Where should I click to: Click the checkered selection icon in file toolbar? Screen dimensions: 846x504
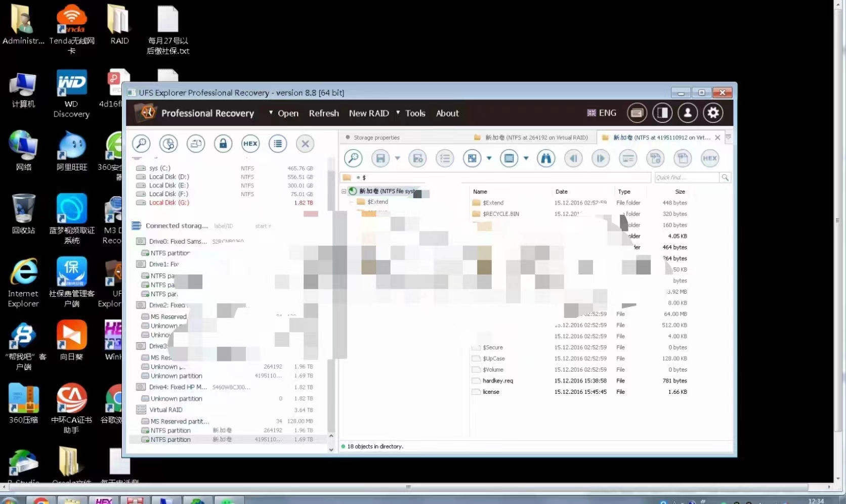(472, 158)
